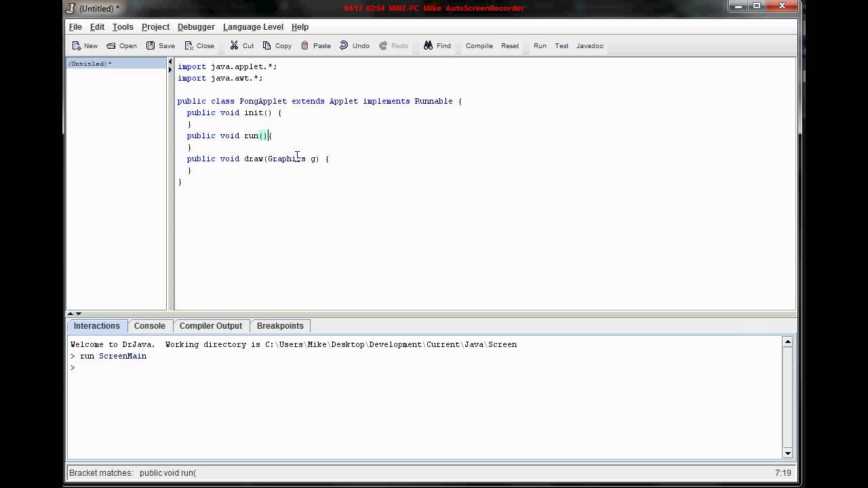Click the 'import java.awt.*;' line
The height and width of the screenshot is (488, 868).
220,78
